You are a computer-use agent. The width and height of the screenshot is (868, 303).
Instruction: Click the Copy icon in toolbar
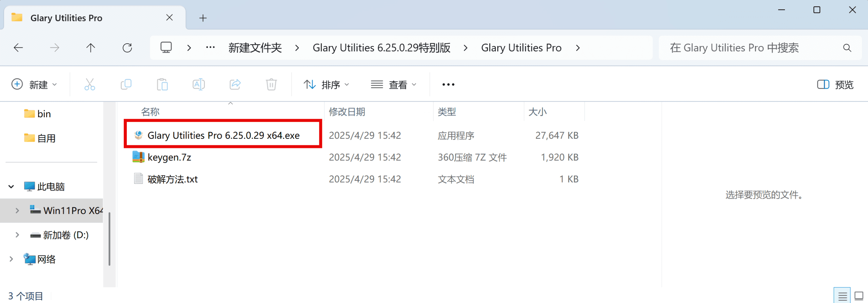coord(126,84)
